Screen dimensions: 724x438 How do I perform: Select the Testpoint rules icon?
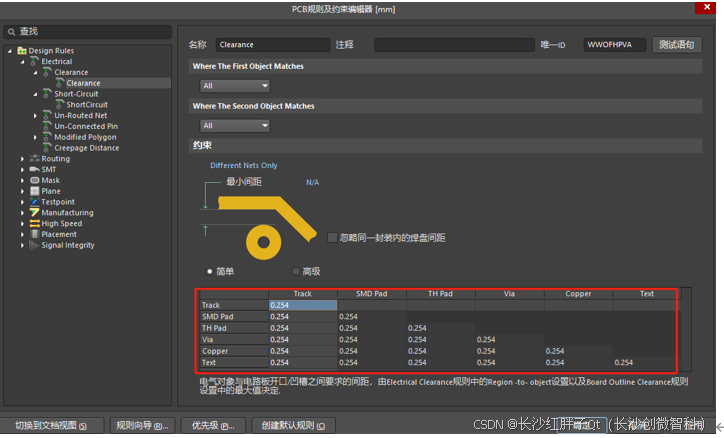[35, 202]
